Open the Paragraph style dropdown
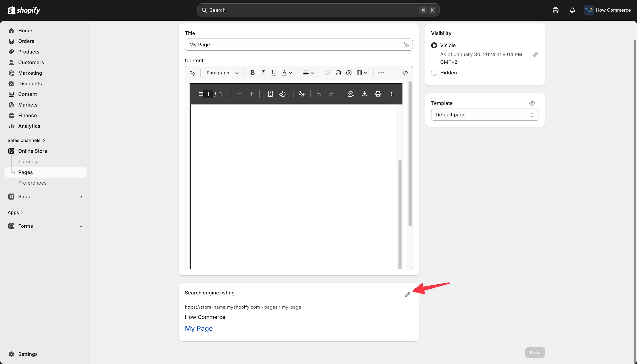This screenshot has width=637, height=364. click(223, 73)
